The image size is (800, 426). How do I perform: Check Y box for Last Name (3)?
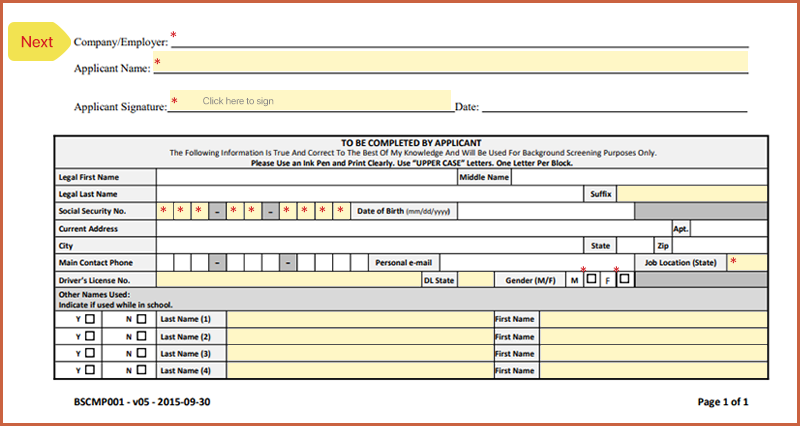(90, 353)
